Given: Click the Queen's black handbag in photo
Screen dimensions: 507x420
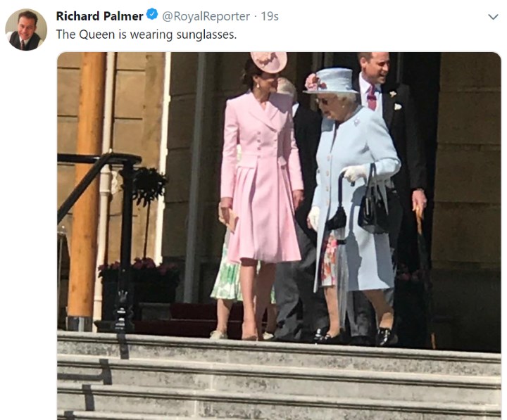Looking at the screenshot, I should pos(373,207).
